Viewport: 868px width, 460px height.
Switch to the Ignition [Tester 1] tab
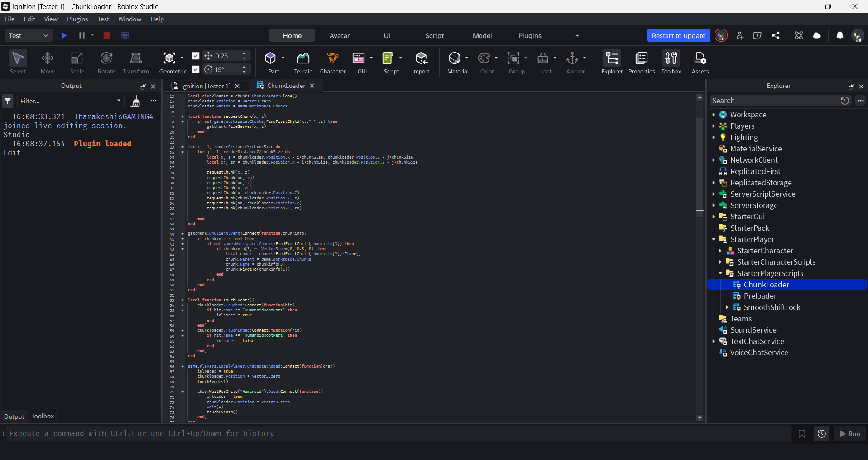pyautogui.click(x=206, y=86)
